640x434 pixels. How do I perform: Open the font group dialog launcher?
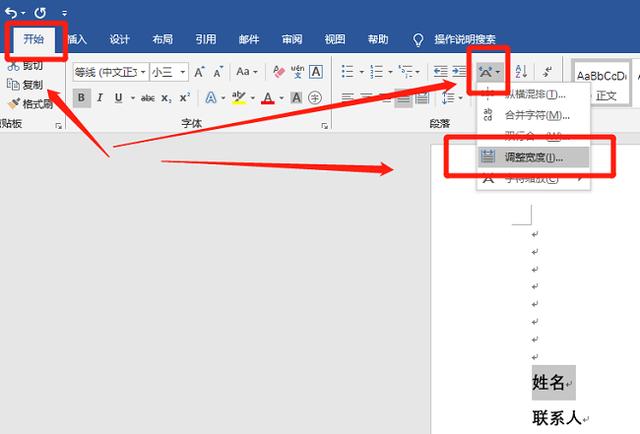pos(324,126)
